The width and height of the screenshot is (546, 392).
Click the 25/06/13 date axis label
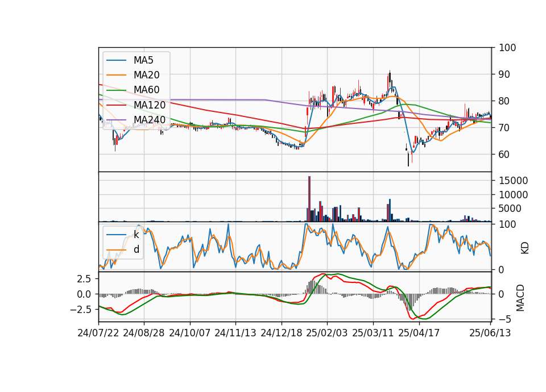pos(490,333)
